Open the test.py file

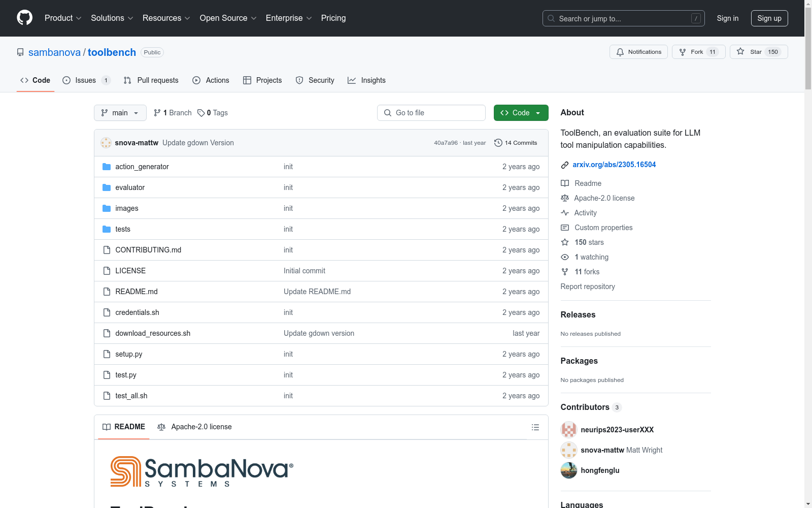click(126, 375)
